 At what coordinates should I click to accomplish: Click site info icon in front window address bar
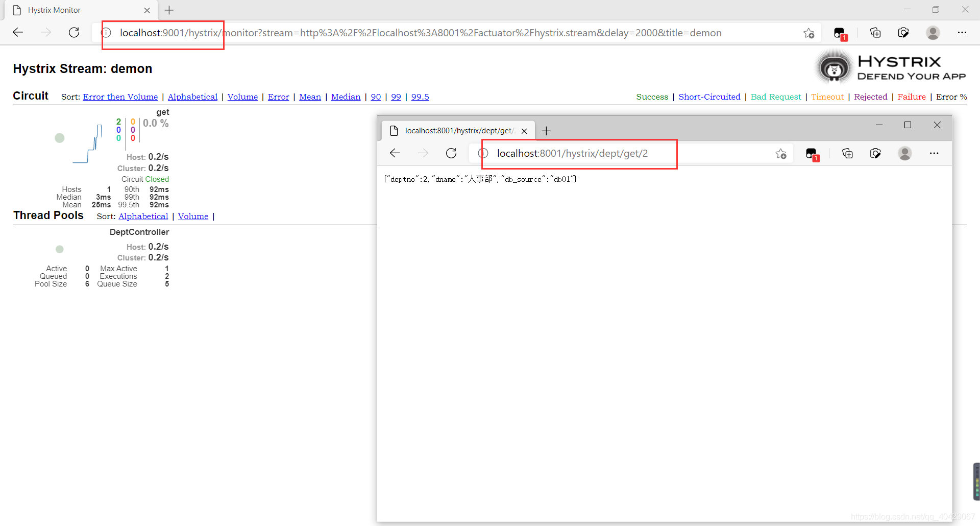[x=483, y=153]
